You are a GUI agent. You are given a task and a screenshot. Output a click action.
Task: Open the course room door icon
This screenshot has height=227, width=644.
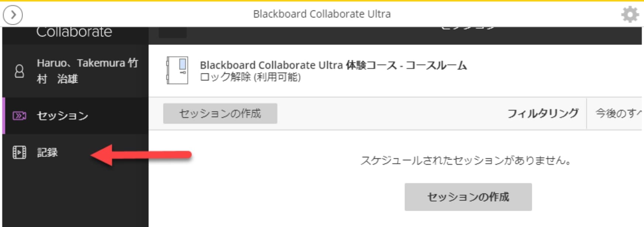pos(177,70)
